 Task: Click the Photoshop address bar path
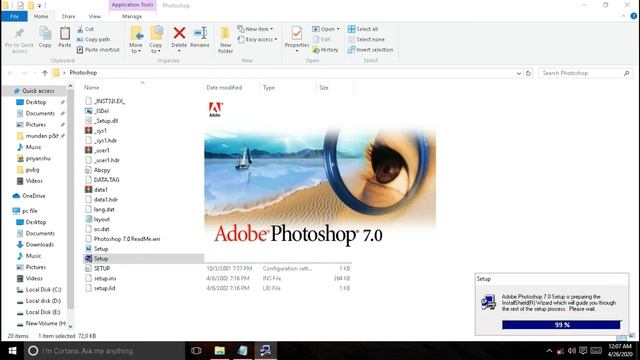click(83, 73)
